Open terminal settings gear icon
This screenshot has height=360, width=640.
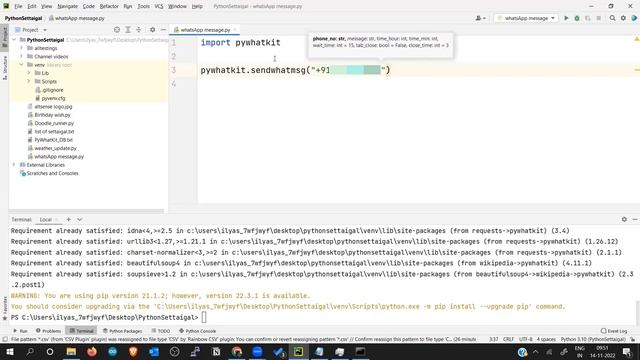point(624,219)
